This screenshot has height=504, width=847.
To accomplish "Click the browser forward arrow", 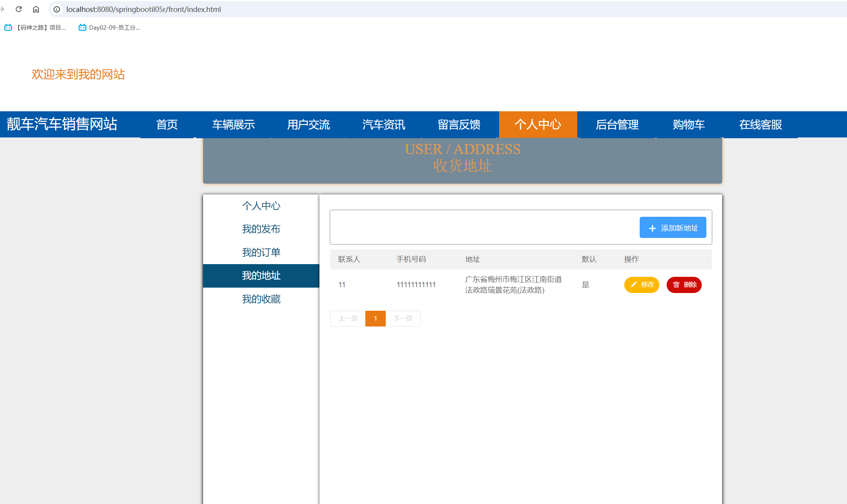I will click(x=2, y=9).
